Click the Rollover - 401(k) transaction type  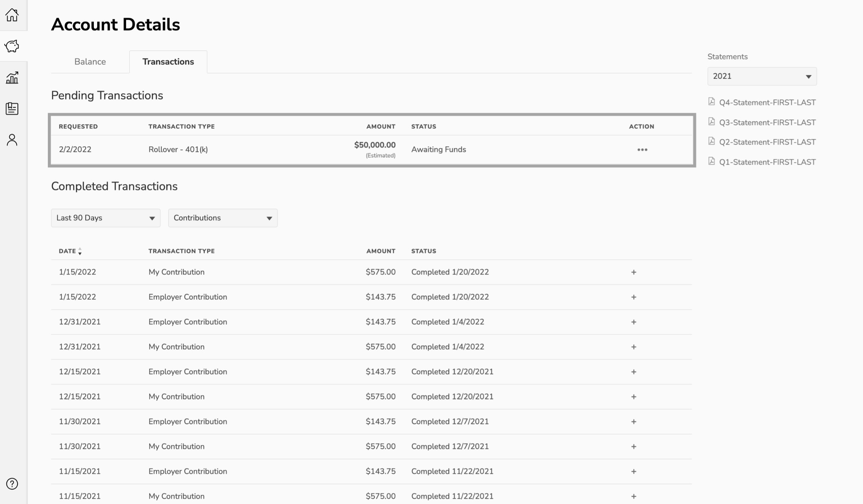[178, 149]
